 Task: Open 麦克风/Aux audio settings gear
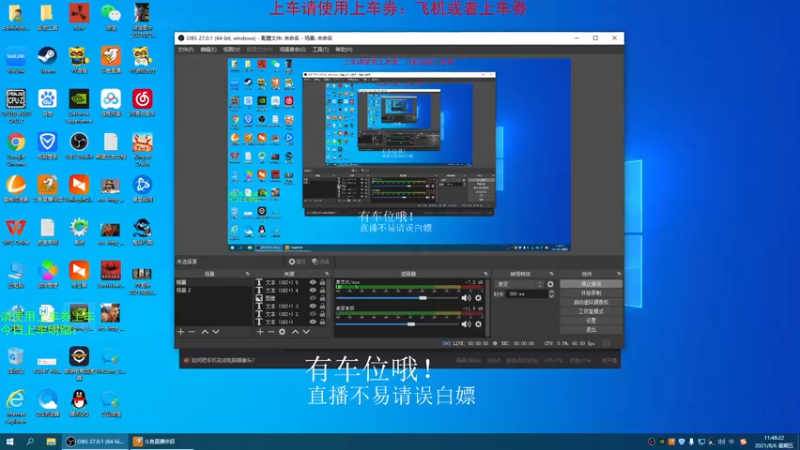click(x=478, y=297)
